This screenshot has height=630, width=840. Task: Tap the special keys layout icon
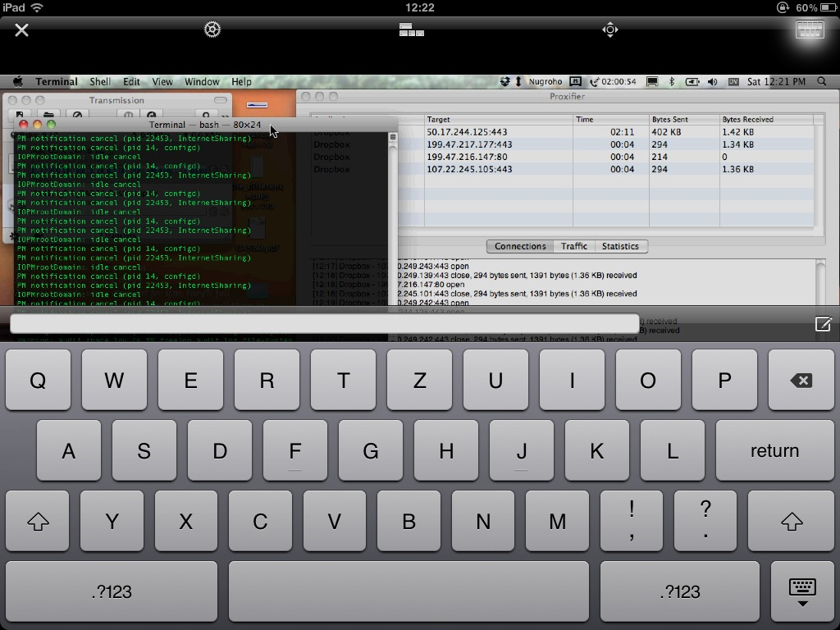pos(412,30)
